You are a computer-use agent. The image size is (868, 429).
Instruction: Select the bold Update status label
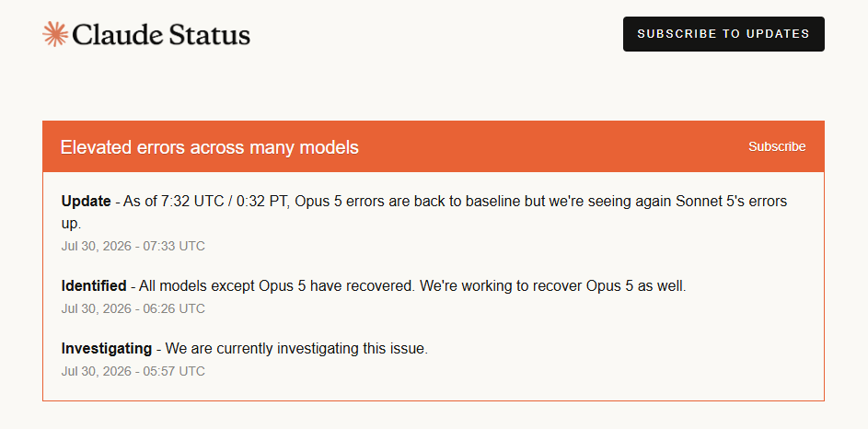click(86, 202)
